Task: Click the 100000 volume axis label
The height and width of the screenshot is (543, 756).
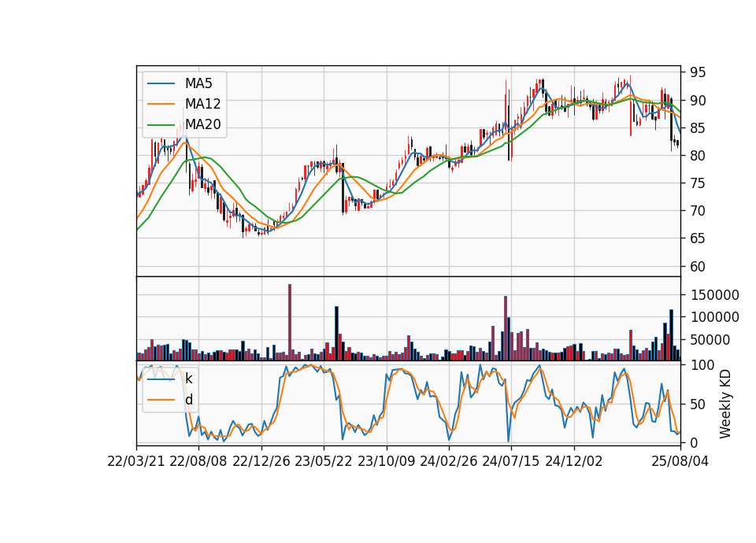Action: (714, 317)
